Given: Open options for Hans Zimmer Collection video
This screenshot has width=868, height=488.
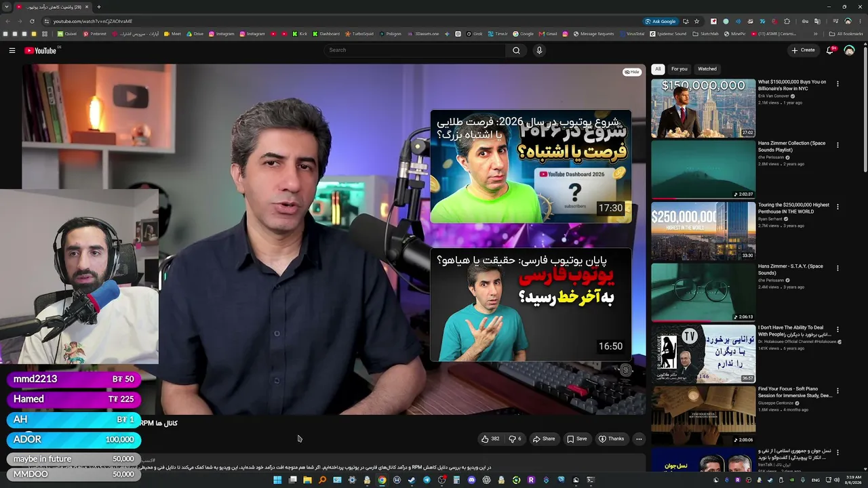Looking at the screenshot, I should pos(837,145).
